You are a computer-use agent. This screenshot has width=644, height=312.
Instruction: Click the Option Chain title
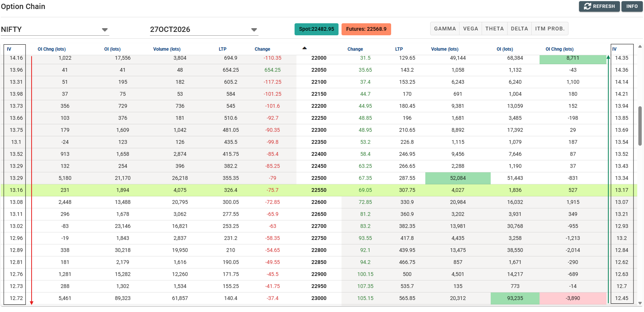point(23,6)
